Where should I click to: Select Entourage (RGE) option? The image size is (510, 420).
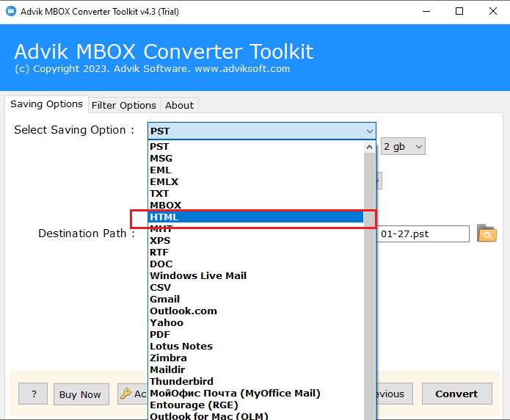[x=256, y=405]
